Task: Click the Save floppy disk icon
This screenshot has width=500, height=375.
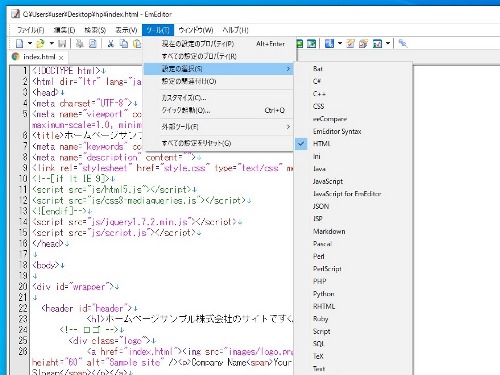Action: coord(62,43)
